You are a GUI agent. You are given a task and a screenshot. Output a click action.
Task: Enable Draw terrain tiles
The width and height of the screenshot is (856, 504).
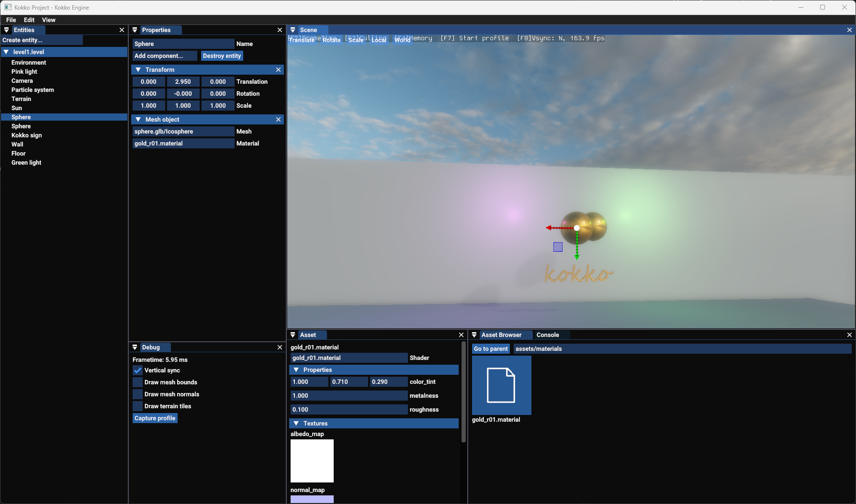coord(137,406)
